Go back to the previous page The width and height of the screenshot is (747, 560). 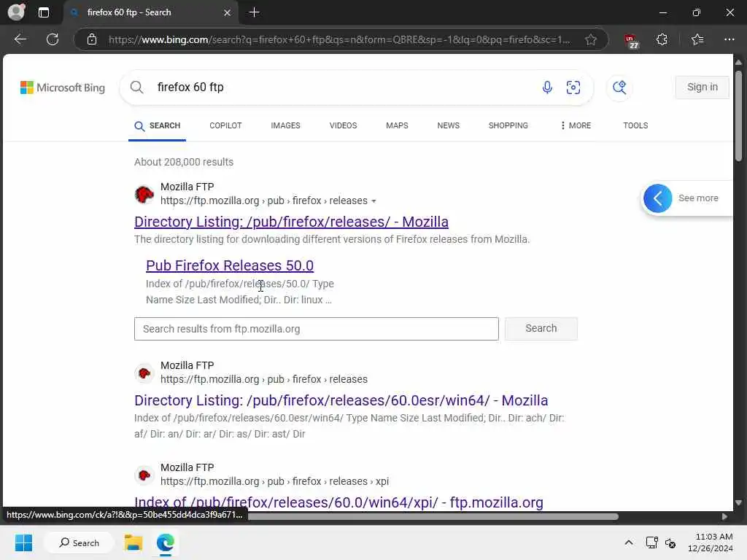tap(20, 39)
